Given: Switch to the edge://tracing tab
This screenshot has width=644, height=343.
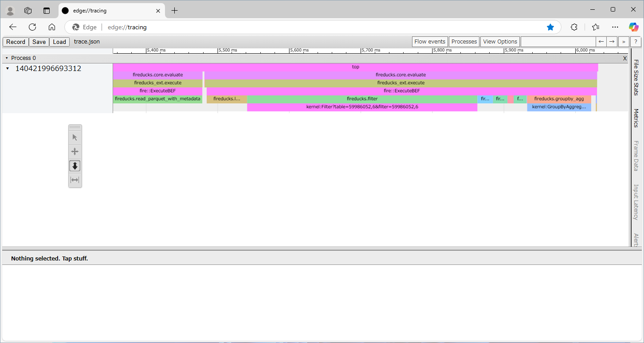Looking at the screenshot, I should pos(111,11).
